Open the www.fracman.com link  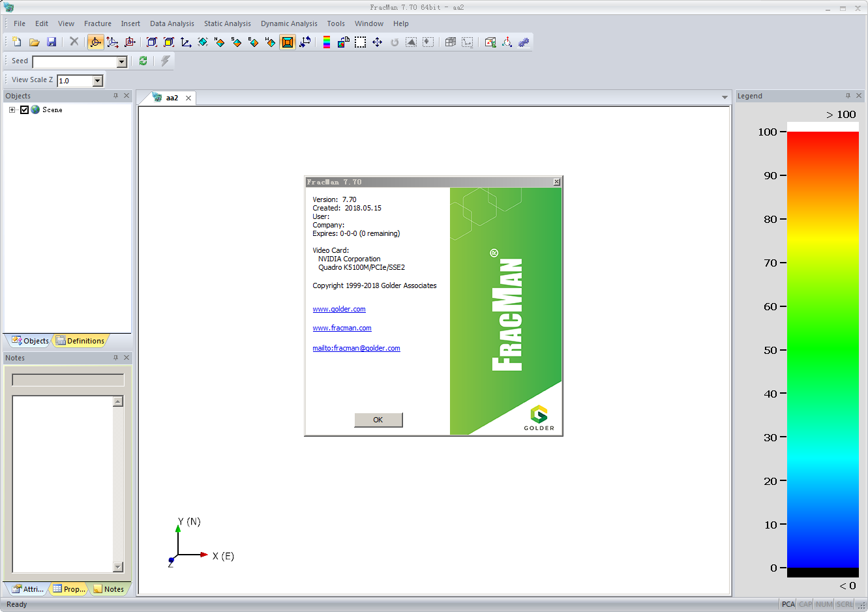[x=342, y=328]
